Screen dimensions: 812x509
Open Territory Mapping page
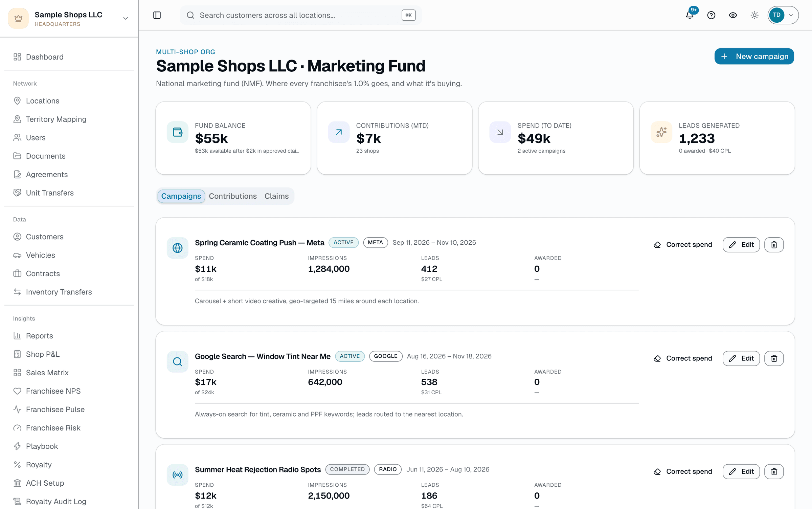[x=69, y=119]
